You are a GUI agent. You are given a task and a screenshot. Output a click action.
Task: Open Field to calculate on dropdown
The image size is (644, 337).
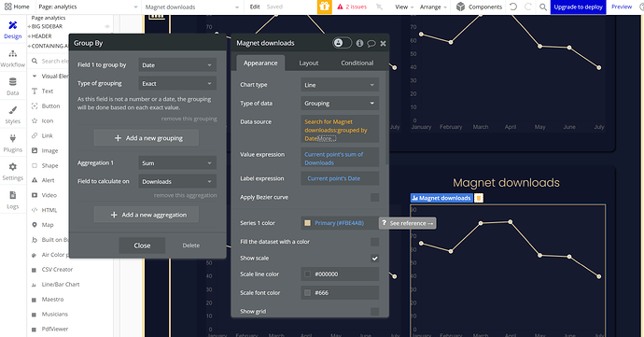pyautogui.click(x=177, y=181)
